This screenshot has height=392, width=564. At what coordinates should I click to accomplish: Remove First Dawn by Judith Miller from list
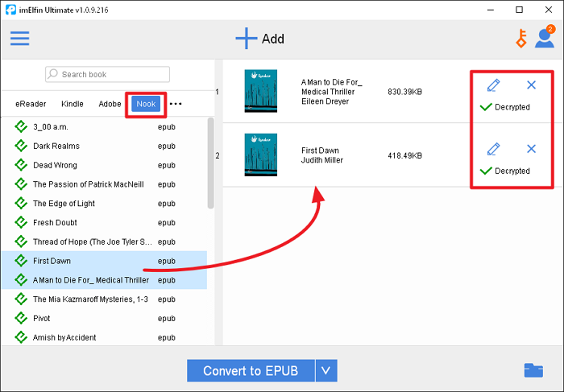pos(531,149)
